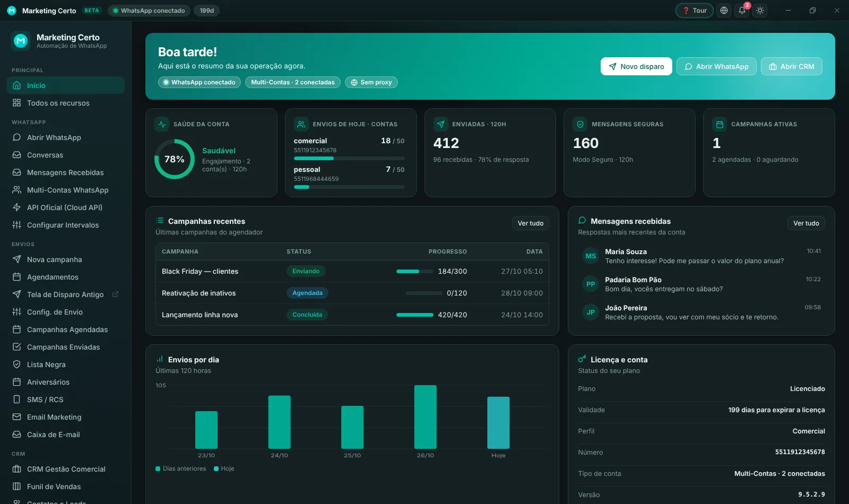The width and height of the screenshot is (849, 504).
Task: Click the Enviando status badge
Action: [x=306, y=271]
